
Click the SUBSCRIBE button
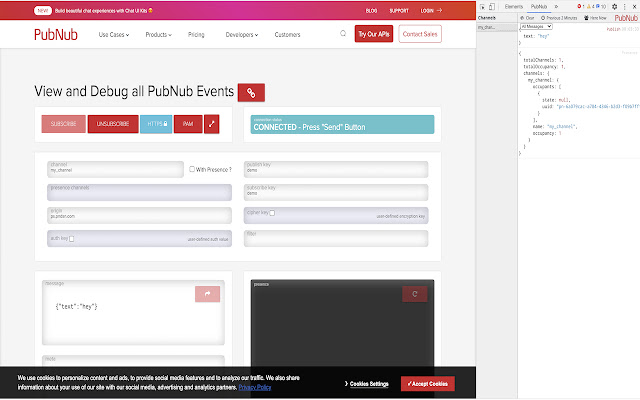[x=64, y=124]
